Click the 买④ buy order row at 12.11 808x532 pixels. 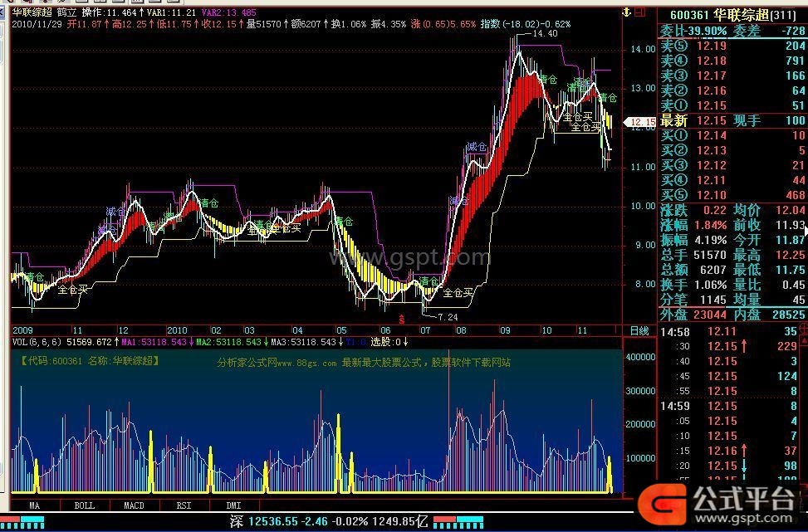tap(732, 180)
